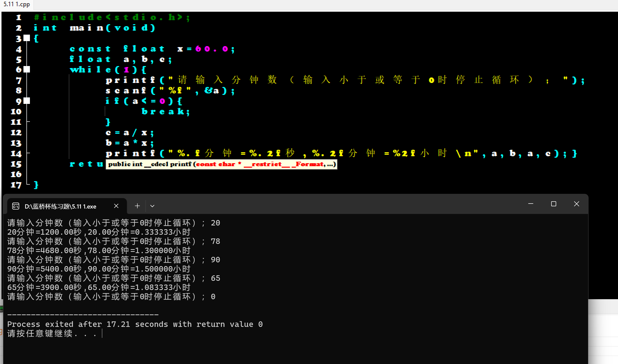Click the console icon in terminal tab
Screen dimensions: 618x364
[x=16, y=206]
